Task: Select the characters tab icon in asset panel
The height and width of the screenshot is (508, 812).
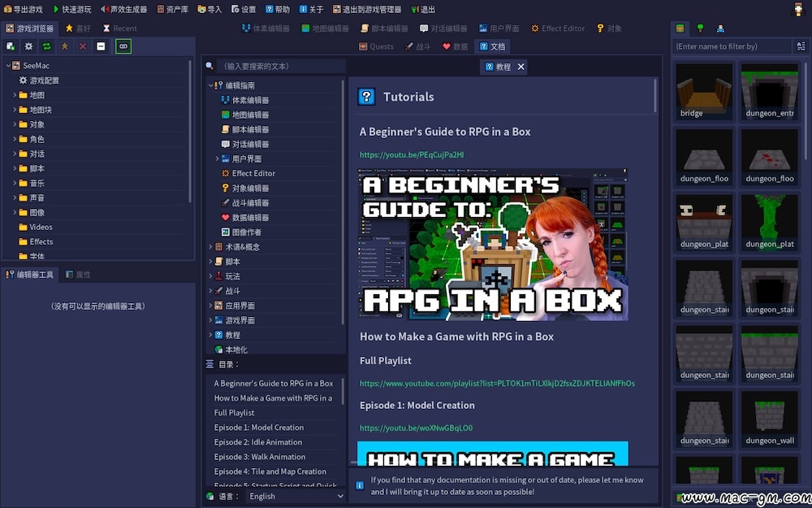Action: coord(720,28)
